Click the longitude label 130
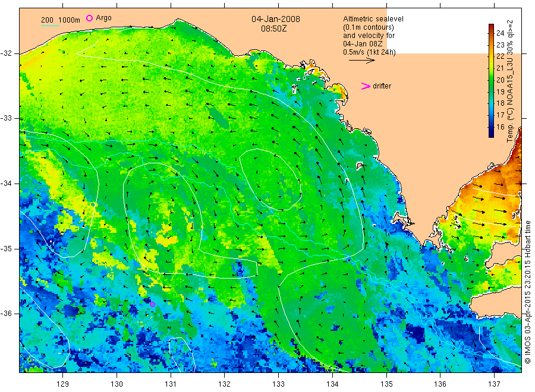 tap(117, 384)
